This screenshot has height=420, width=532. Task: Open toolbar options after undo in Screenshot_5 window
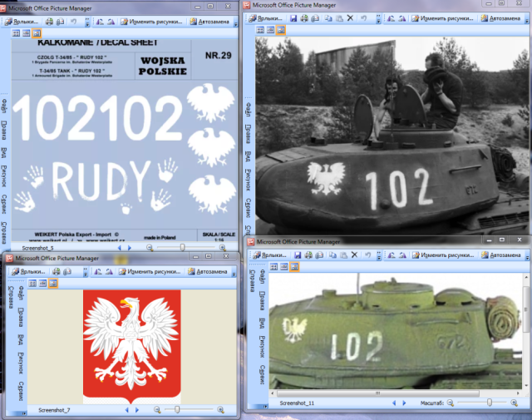pyautogui.click(x=86, y=22)
